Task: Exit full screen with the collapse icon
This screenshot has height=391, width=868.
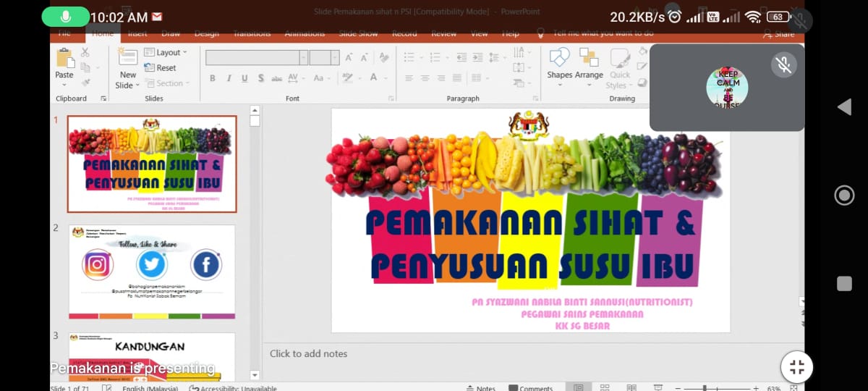Action: point(797,366)
